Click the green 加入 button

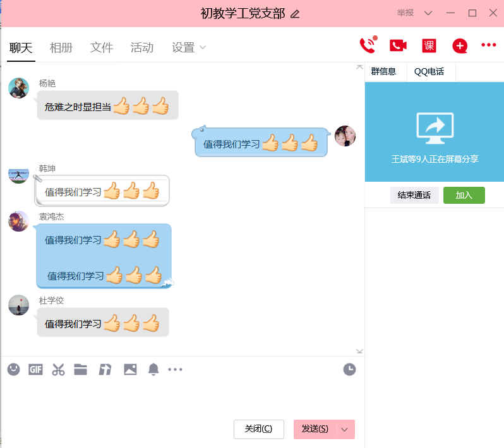tap(464, 195)
